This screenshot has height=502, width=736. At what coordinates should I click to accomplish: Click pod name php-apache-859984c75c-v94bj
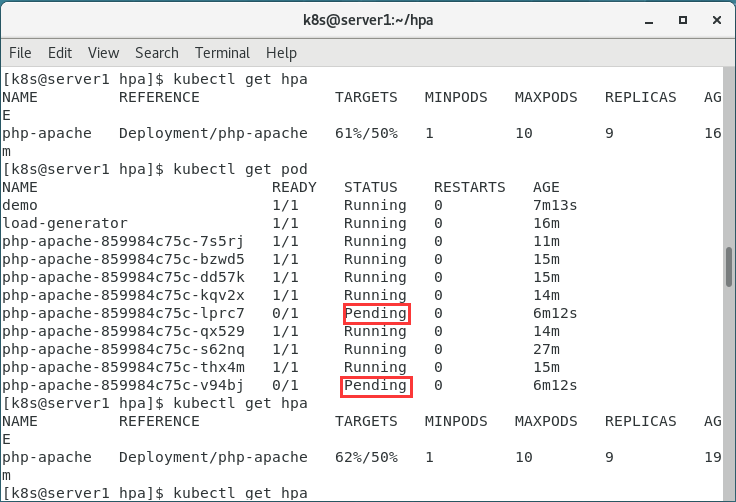(123, 385)
